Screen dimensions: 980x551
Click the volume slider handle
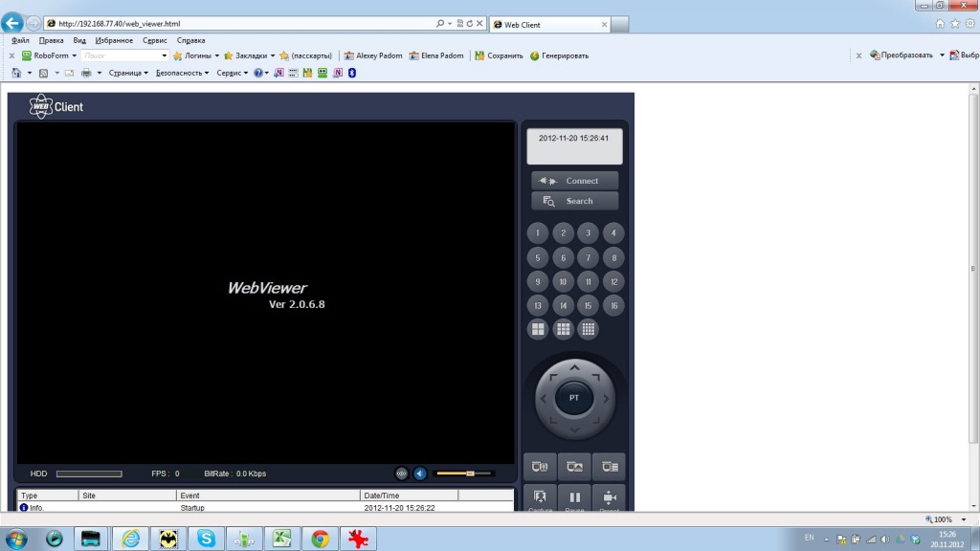click(x=470, y=474)
